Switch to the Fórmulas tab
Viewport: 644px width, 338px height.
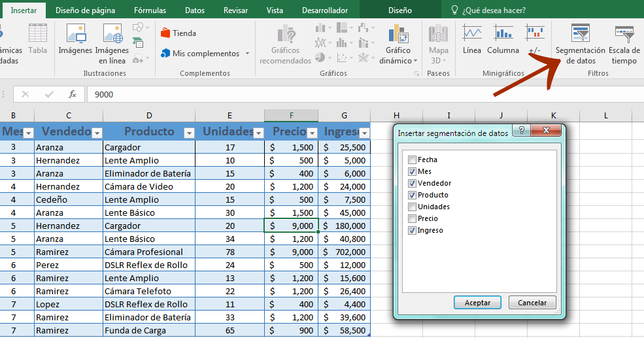150,10
